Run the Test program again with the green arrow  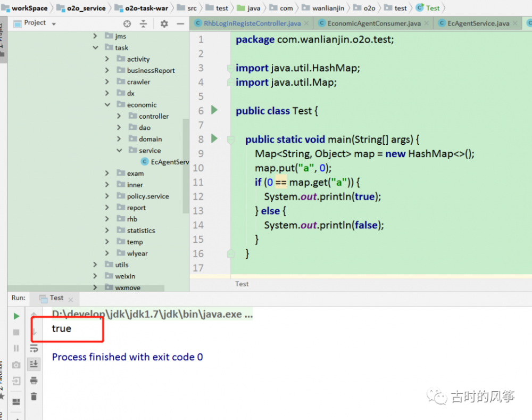[x=16, y=317]
